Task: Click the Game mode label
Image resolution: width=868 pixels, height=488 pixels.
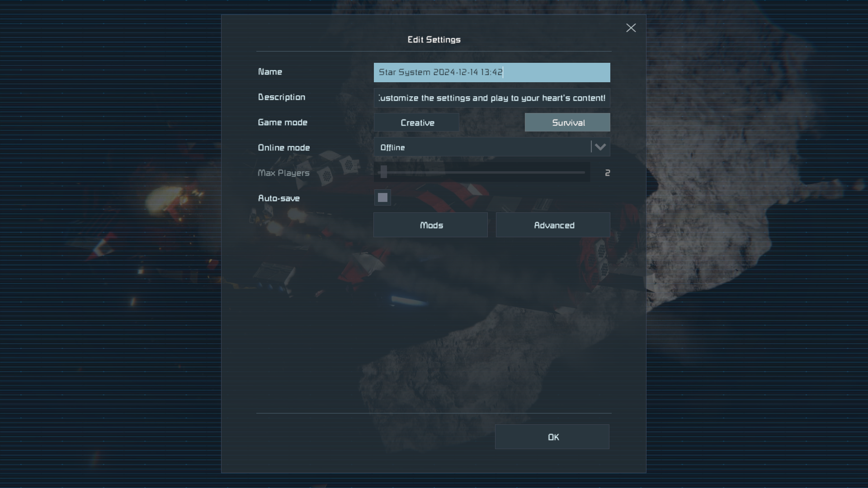Action: [283, 122]
